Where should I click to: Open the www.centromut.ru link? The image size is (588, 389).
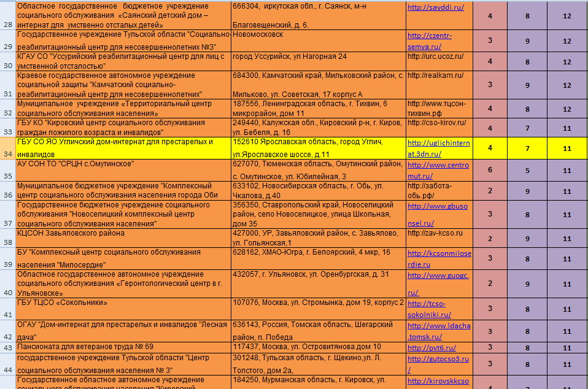coord(438,170)
